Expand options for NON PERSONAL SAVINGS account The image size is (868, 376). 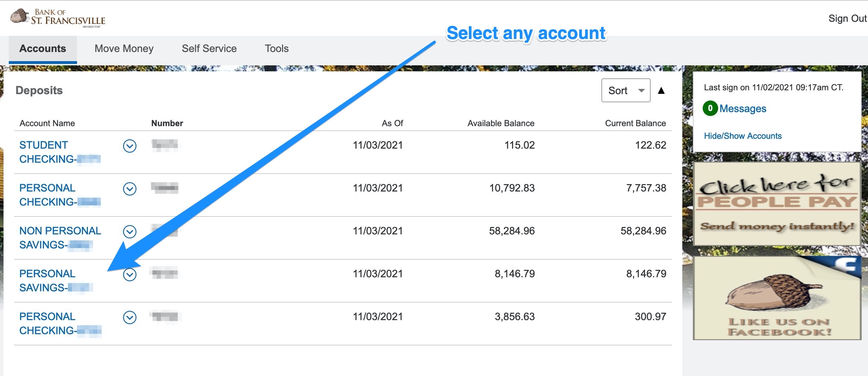click(x=130, y=232)
